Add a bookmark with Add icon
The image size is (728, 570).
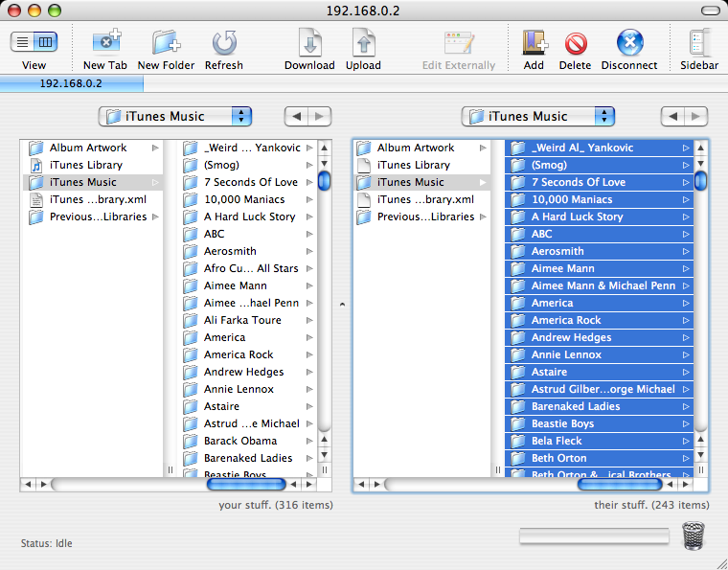click(534, 42)
